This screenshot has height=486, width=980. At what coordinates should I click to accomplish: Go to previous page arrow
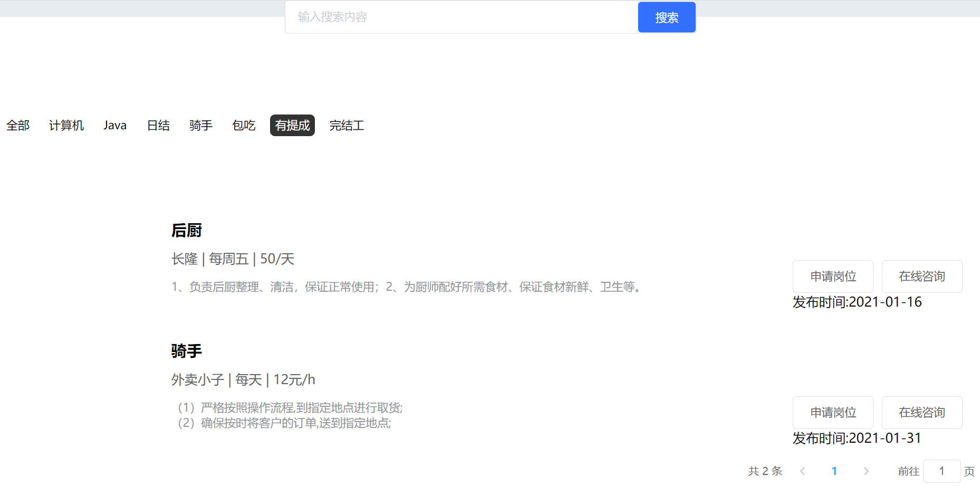click(803, 471)
